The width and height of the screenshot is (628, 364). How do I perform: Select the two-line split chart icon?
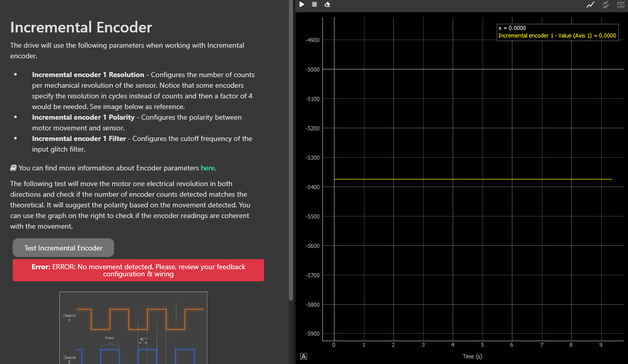coord(605,5)
